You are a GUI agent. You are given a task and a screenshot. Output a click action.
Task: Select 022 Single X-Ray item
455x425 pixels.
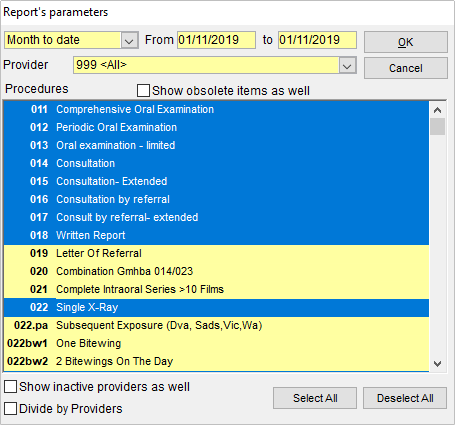[216, 307]
